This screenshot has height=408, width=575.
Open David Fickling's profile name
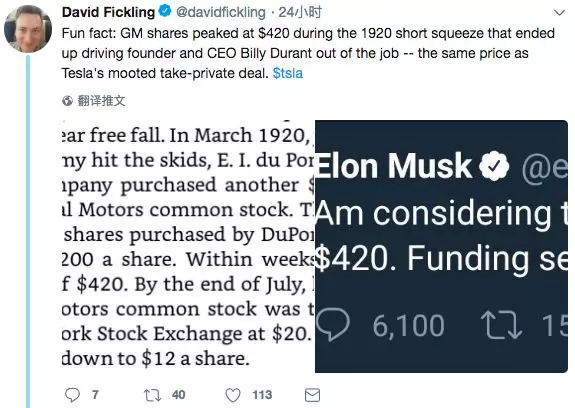point(109,12)
